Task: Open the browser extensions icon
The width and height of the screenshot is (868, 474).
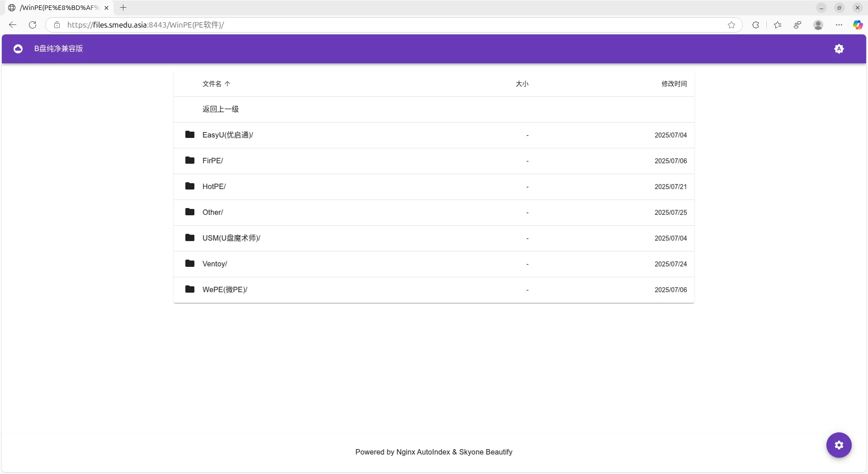Action: (x=755, y=25)
